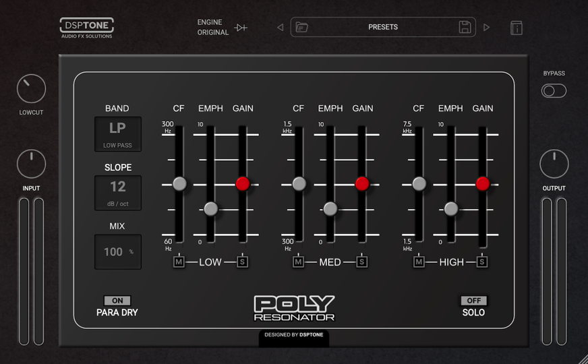Click the Lowcut knob
Screen dimensions: 588x364
(31, 89)
